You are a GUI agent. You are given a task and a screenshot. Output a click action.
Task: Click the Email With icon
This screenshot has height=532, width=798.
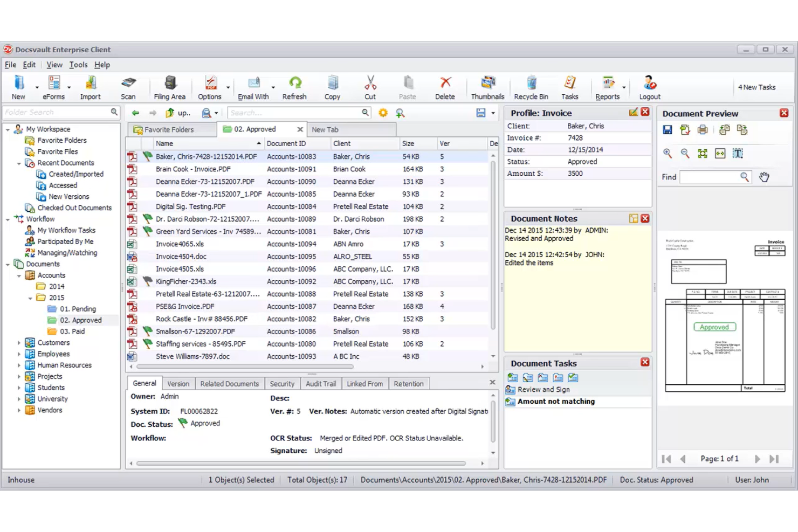(x=253, y=87)
